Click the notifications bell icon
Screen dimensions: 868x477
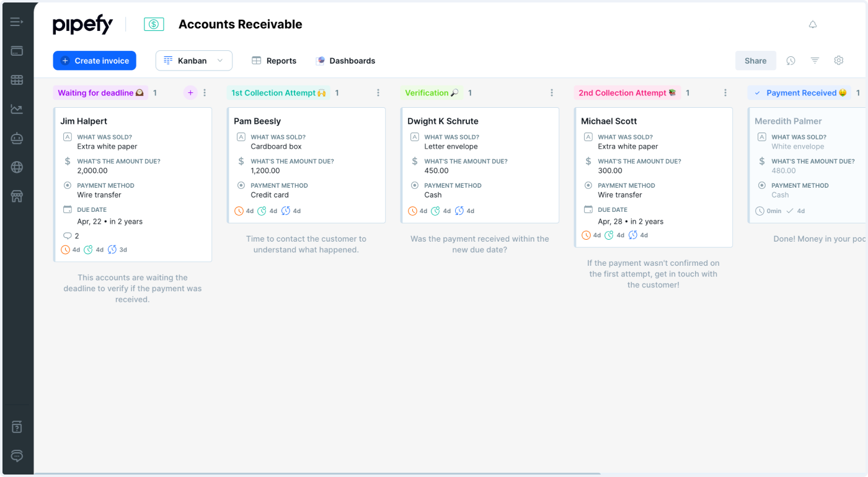813,25
